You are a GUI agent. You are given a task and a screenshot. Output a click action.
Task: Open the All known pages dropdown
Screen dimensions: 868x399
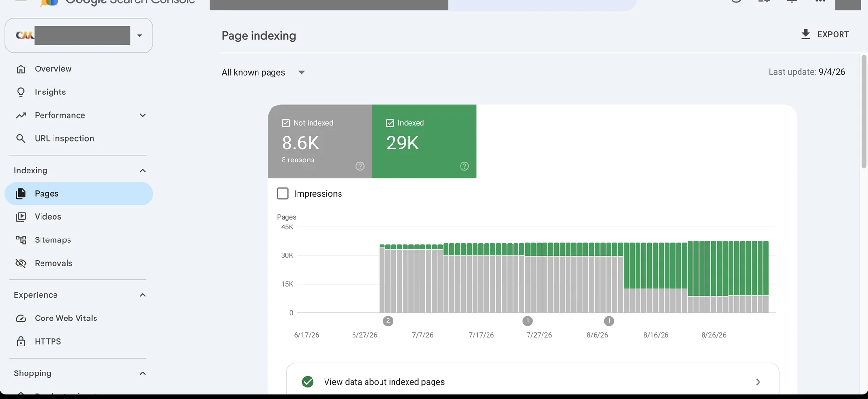click(263, 72)
